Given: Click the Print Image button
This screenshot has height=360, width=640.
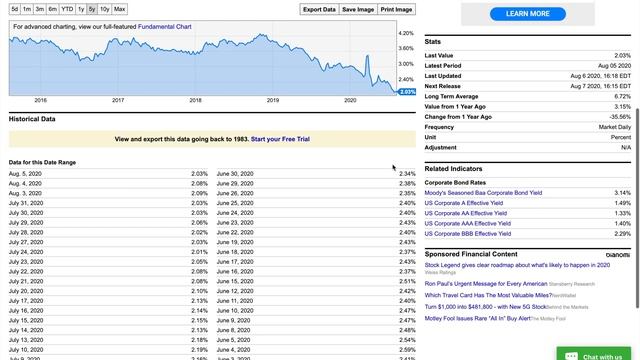Looking at the screenshot, I should click(x=396, y=9).
